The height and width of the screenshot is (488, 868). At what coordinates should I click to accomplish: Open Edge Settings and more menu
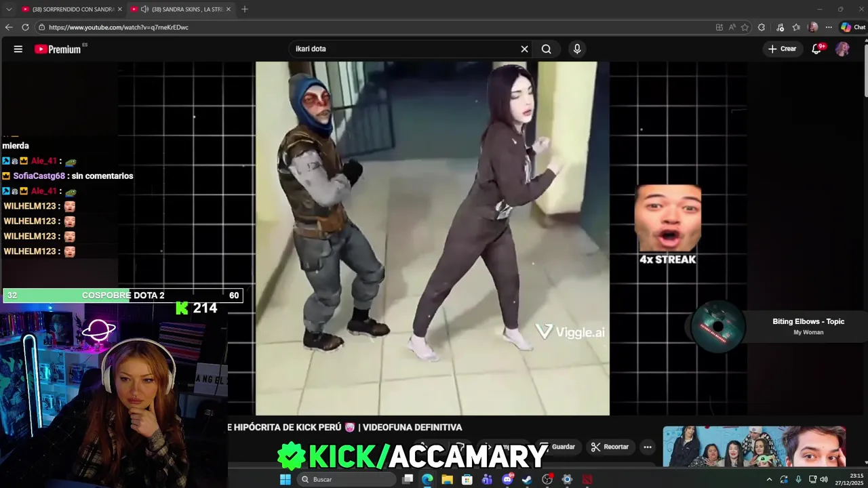point(829,27)
